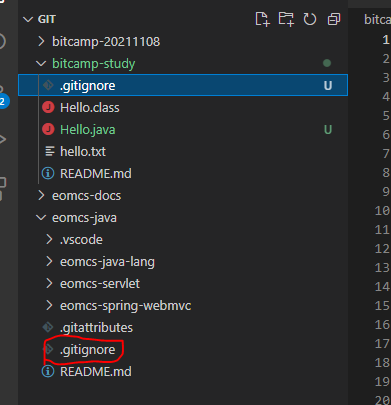This screenshot has width=391, height=405.
Task: Click the New Folder icon
Action: (286, 19)
